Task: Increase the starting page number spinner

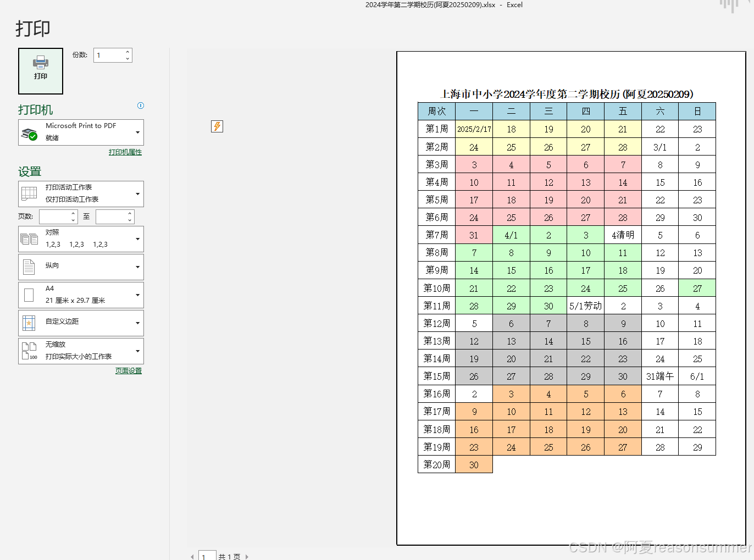Action: [74, 213]
